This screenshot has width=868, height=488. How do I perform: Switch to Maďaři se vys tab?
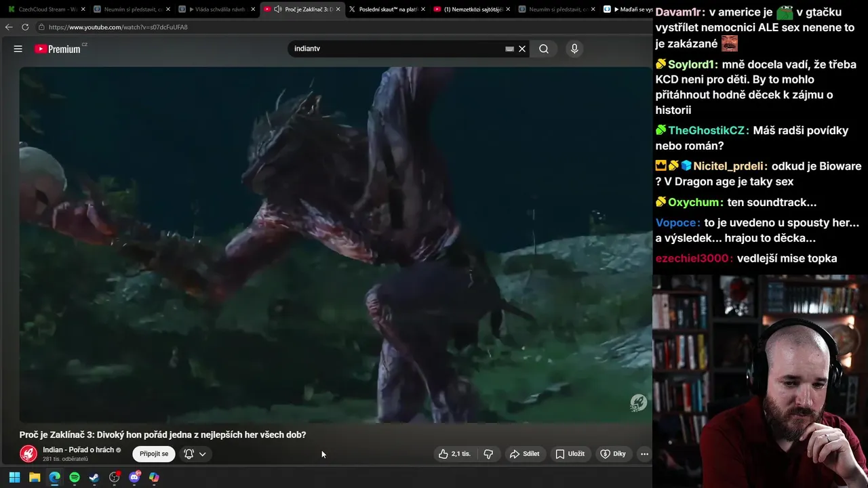pos(627,9)
